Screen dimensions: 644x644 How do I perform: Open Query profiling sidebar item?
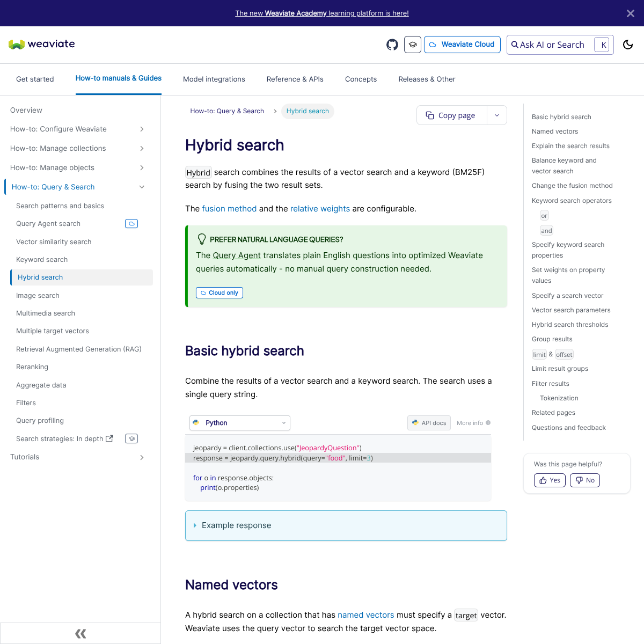[x=40, y=421]
